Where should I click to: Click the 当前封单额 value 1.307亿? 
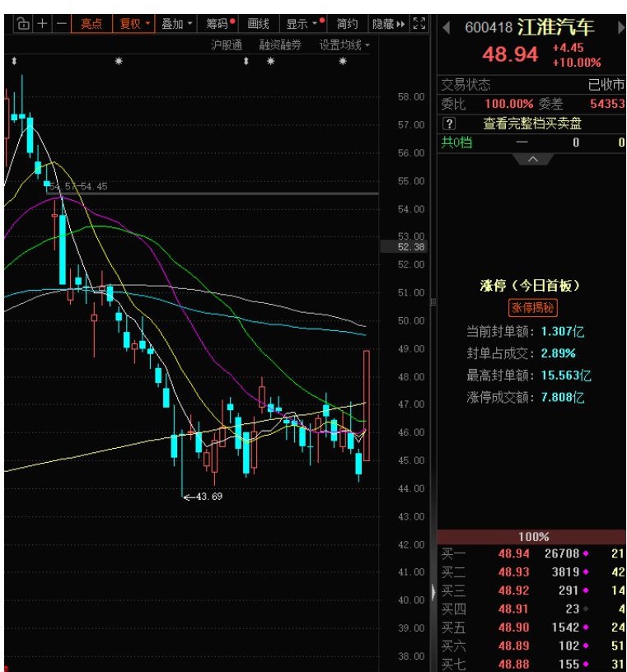pos(562,332)
